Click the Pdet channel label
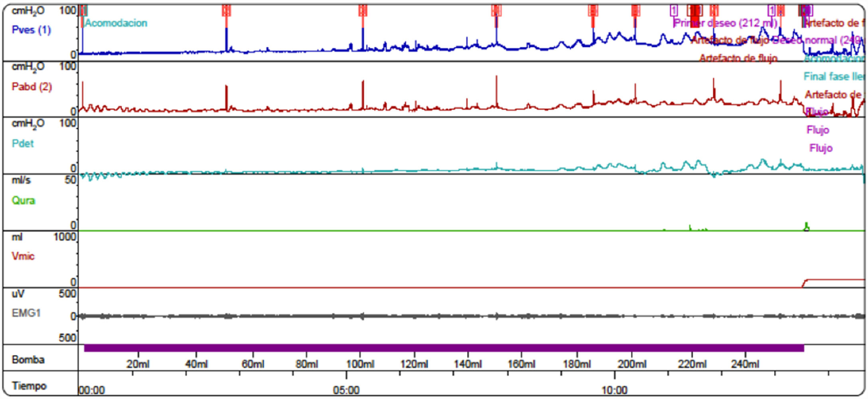 [23, 144]
